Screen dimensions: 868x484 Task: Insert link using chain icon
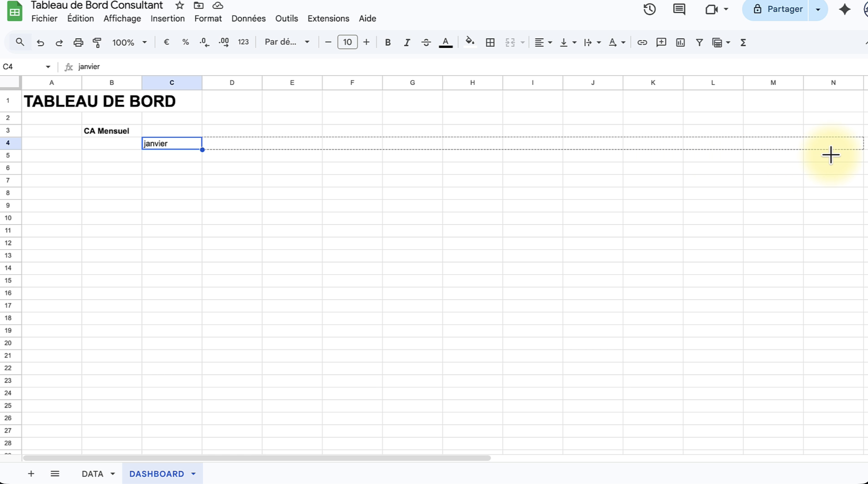click(x=642, y=43)
